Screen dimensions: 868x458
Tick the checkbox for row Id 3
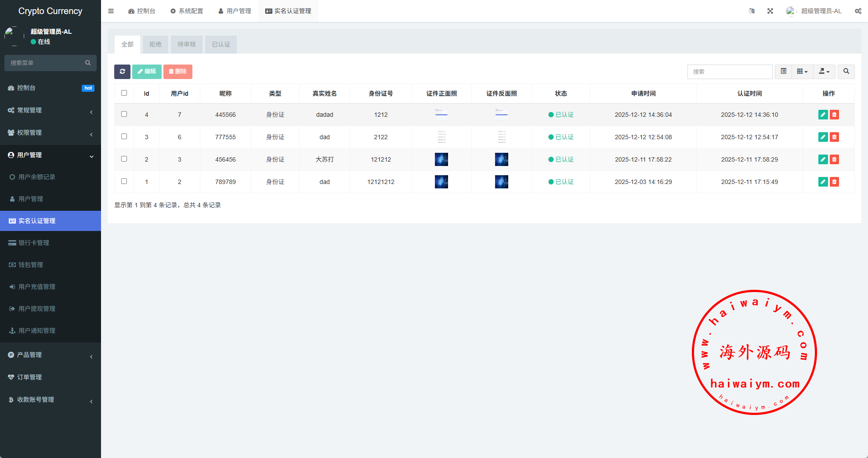pos(124,137)
